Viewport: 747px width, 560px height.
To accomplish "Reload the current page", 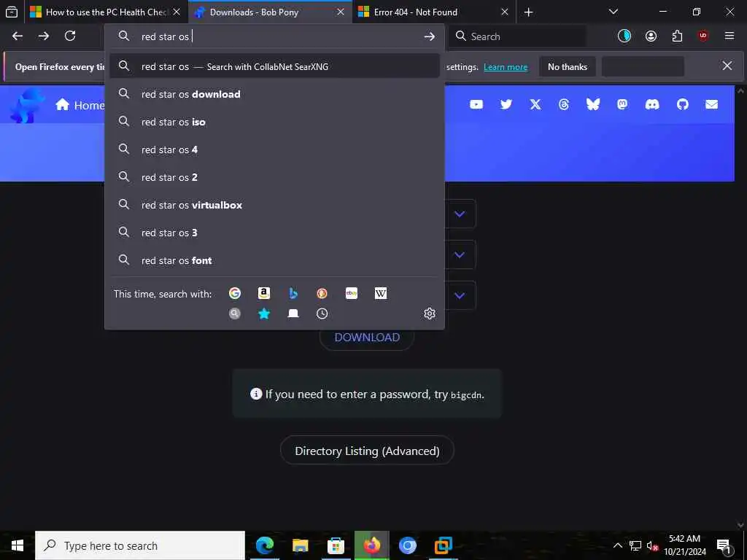I will click(70, 36).
